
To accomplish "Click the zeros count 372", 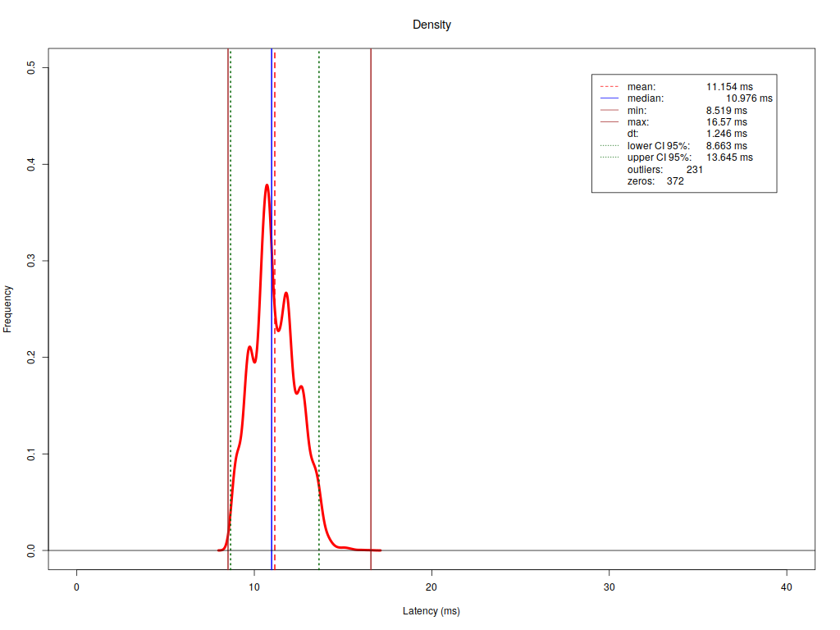I will pyautogui.click(x=675, y=181).
